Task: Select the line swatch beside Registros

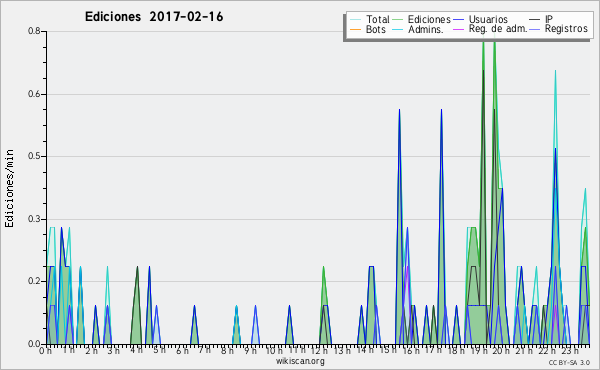Action: pos(535,29)
